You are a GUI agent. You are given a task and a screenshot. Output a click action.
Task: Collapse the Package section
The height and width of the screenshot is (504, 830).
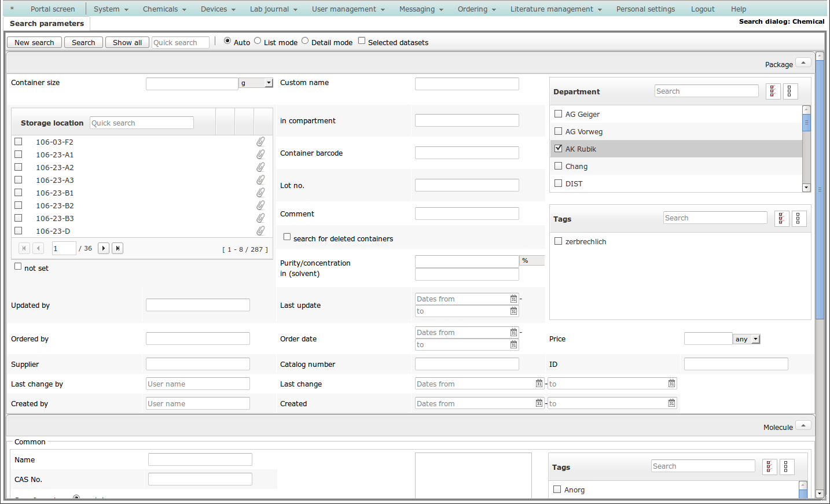[803, 62]
